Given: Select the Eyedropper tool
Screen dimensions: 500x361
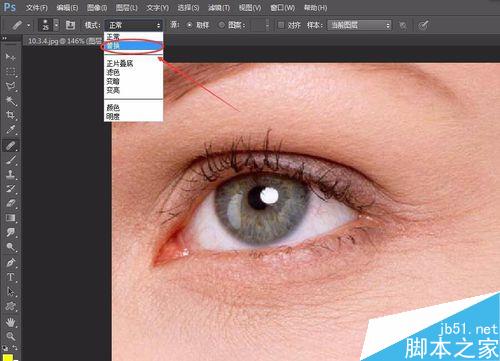Looking at the screenshot, I should tap(10, 130).
